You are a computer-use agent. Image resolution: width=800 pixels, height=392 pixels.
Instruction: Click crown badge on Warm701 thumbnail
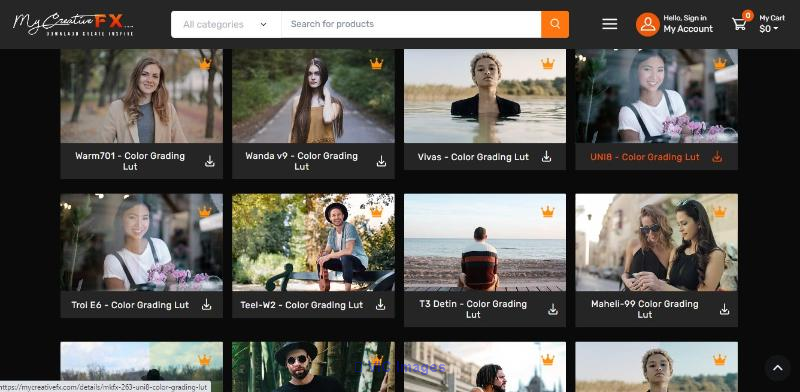click(x=205, y=64)
